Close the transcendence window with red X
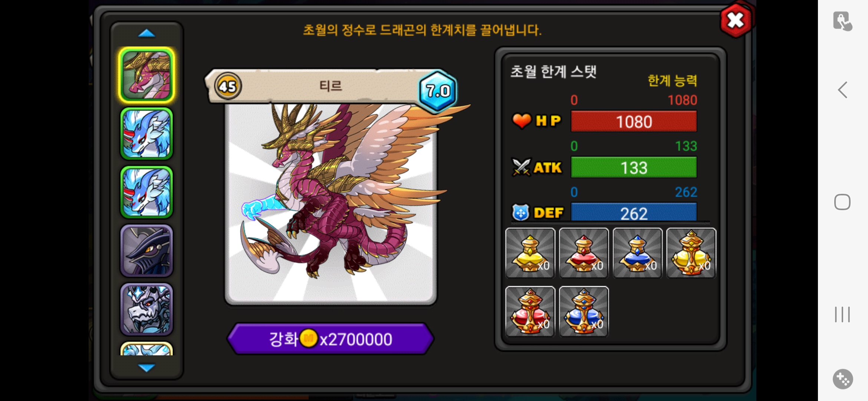 (736, 20)
